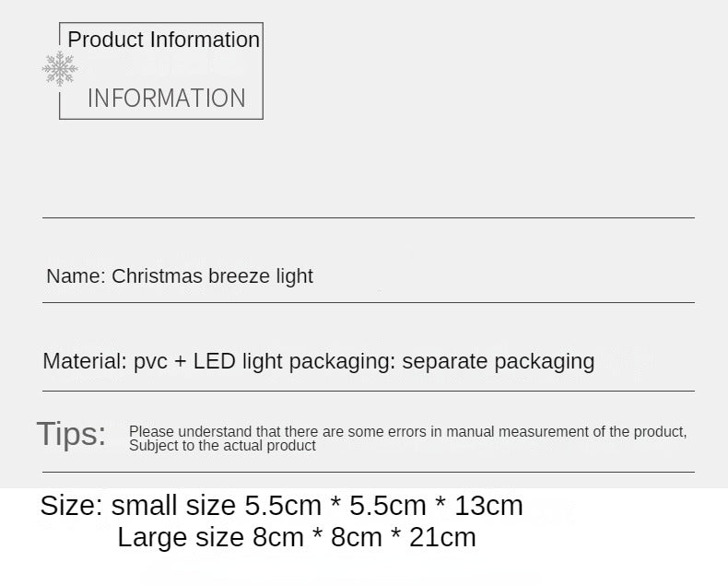The image size is (728, 585).
Task: Click the 'Name:' label
Action: coord(76,276)
